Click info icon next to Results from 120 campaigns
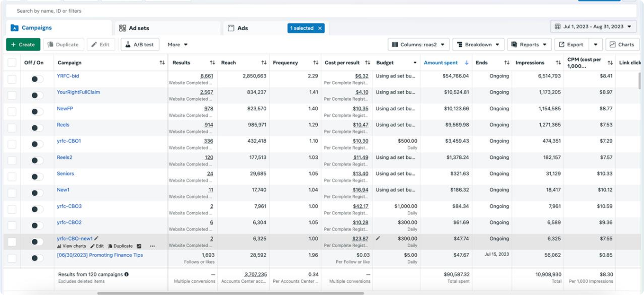Screen dimensions: 644x295 click(x=126, y=274)
